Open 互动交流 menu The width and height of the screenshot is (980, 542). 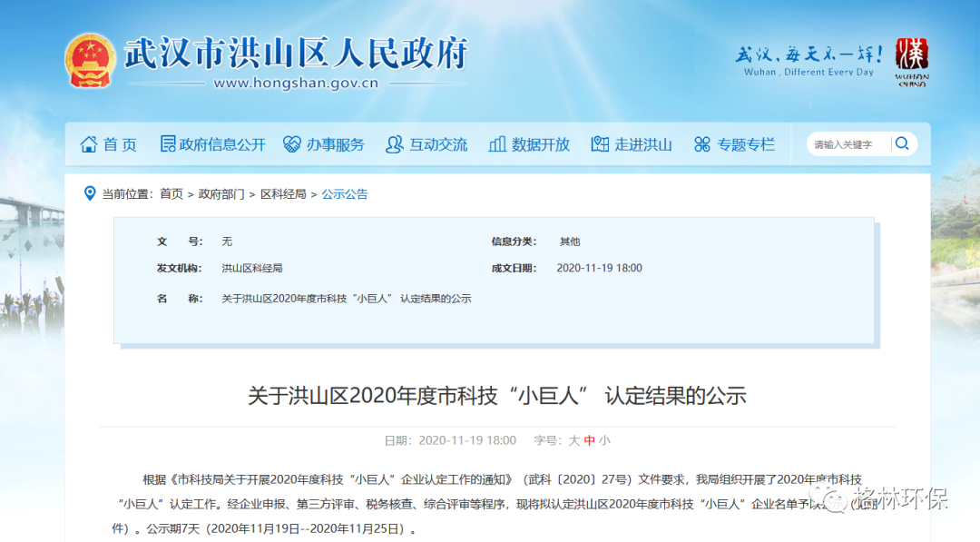(438, 145)
